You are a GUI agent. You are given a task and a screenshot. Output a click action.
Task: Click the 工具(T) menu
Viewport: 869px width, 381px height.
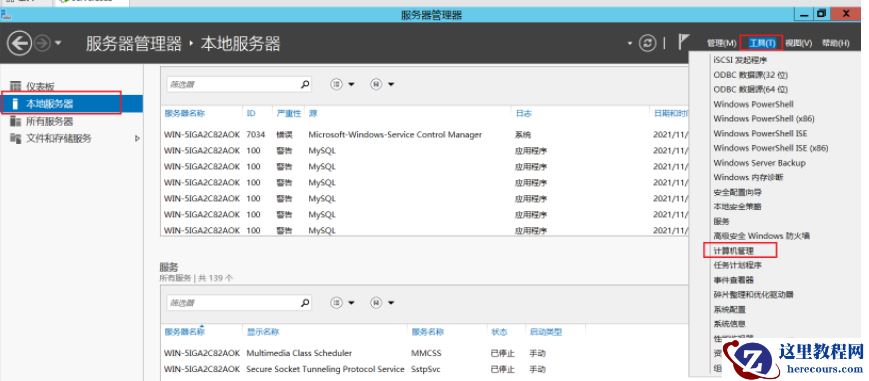point(762,43)
